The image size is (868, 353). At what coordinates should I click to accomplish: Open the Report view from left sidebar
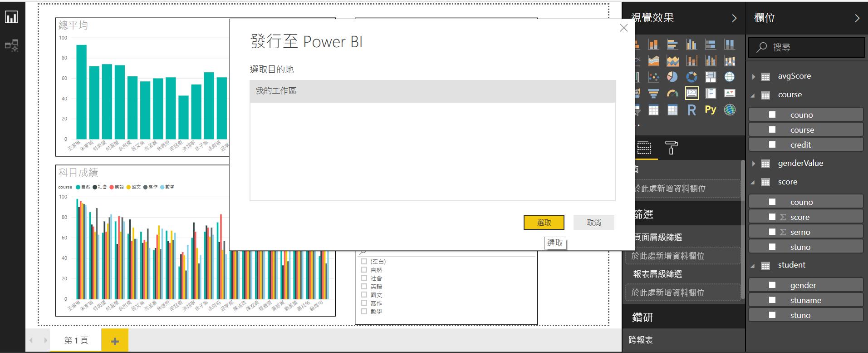(x=11, y=17)
